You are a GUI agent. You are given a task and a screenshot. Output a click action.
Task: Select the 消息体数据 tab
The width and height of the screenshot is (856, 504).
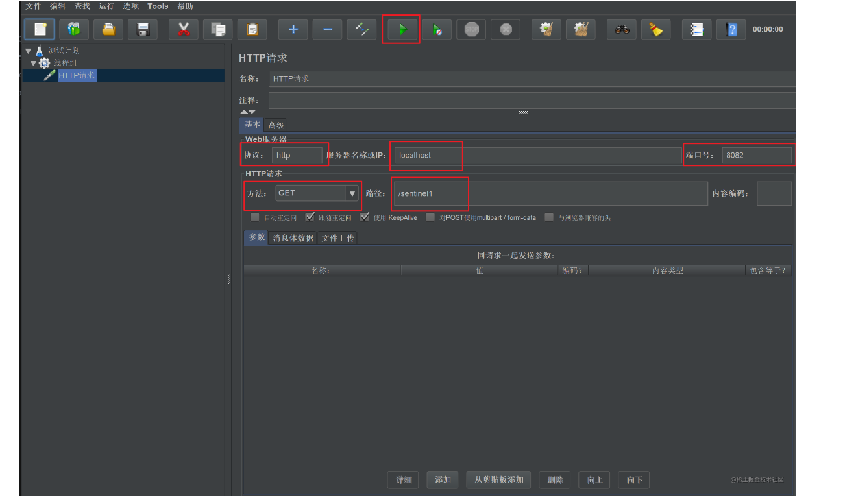(x=293, y=238)
